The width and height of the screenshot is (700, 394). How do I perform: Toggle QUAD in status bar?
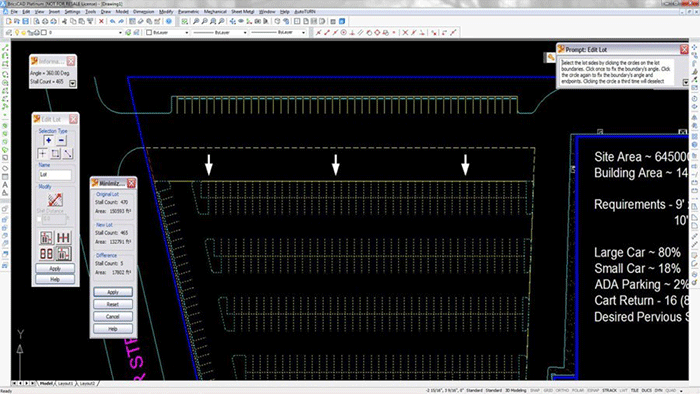[x=671, y=390]
